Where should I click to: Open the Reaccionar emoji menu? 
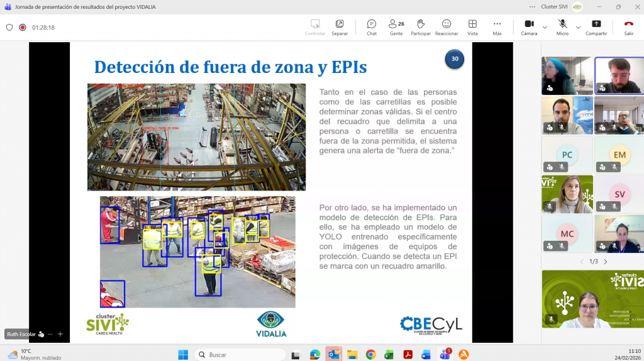(x=447, y=27)
